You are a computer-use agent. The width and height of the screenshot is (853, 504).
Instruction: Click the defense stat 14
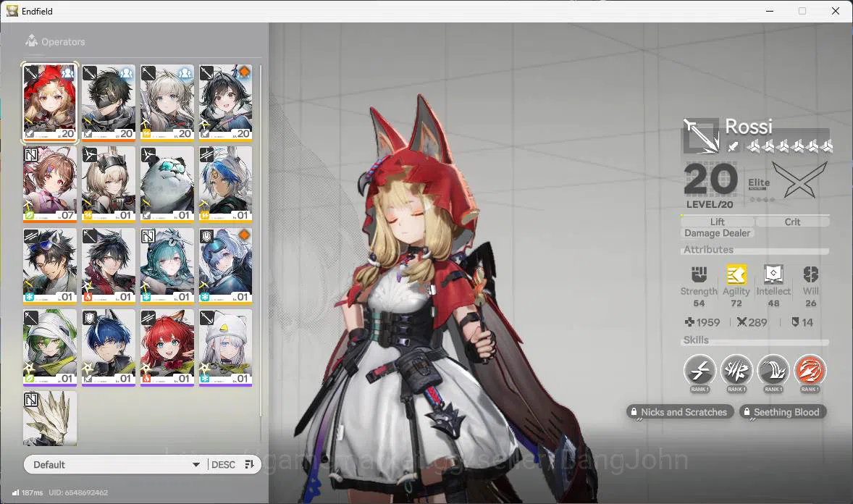click(x=802, y=322)
